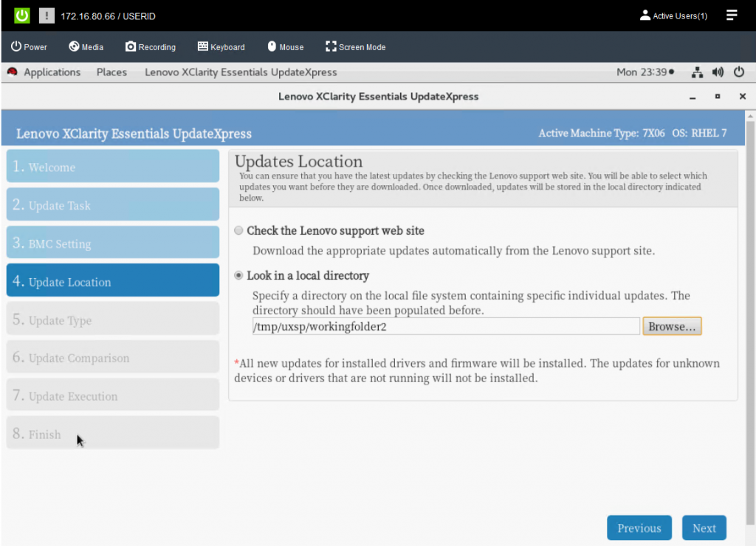Click the Active Machine Type: 7X06 text
The height and width of the screenshot is (546, 756).
(x=601, y=134)
